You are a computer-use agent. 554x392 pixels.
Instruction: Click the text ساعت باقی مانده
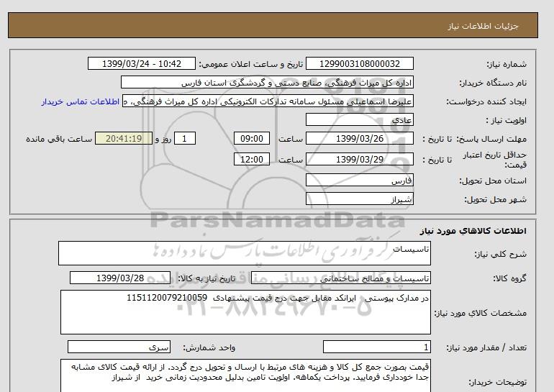(x=59, y=139)
